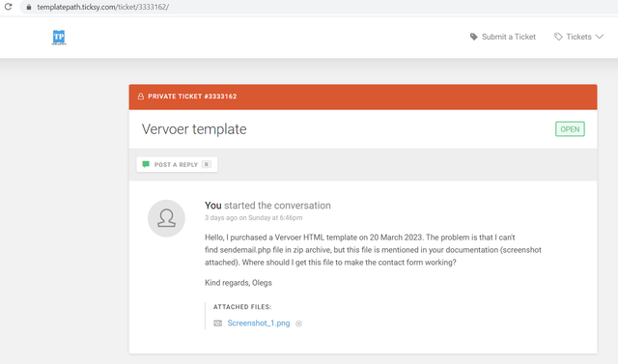618x364 pixels.
Task: Click the Tickets tag outline icon
Action: pyautogui.click(x=558, y=37)
